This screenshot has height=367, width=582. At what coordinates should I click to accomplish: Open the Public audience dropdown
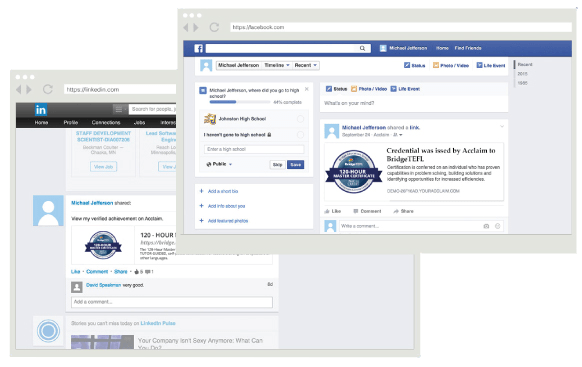click(x=219, y=164)
